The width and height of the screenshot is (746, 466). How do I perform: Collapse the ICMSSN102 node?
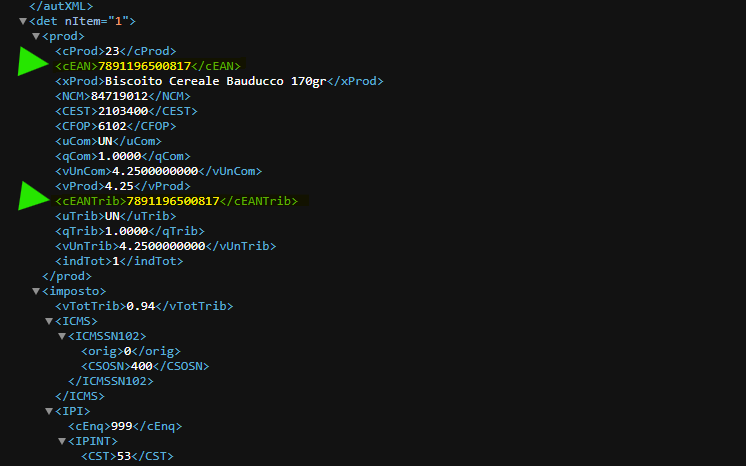[x=62, y=336]
